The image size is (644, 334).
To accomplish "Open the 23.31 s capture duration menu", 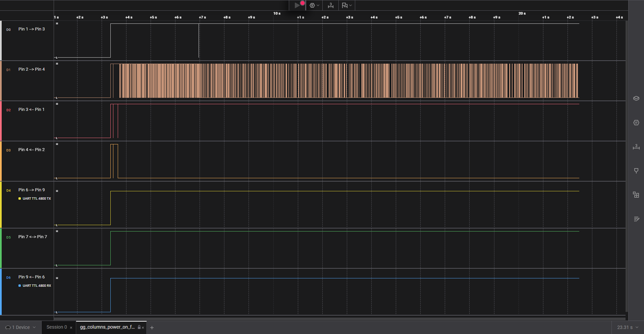I will pos(627,327).
